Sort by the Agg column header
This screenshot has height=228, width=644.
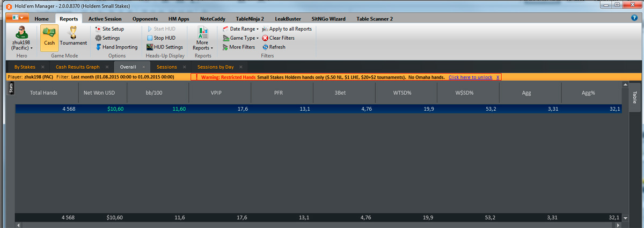click(531, 92)
